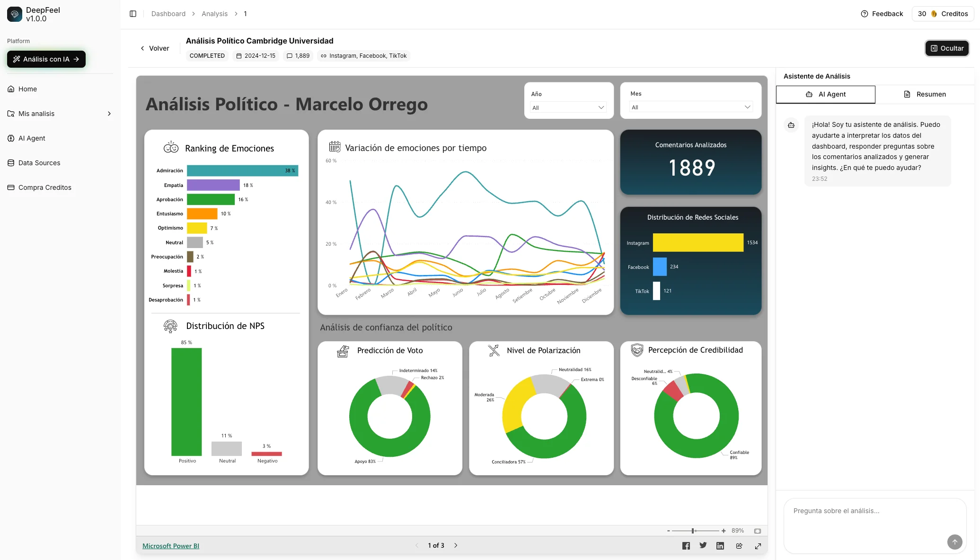Click the Feedback icon
This screenshot has width=980, height=560.
[x=864, y=14]
